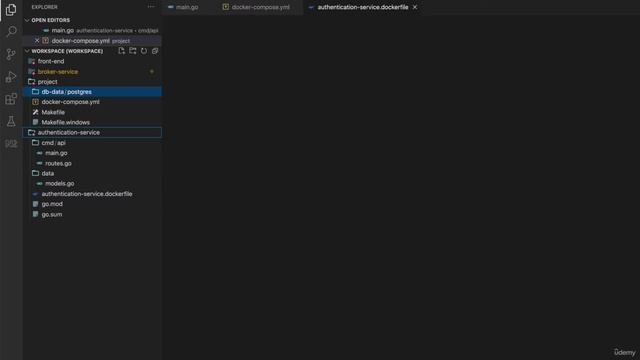This screenshot has height=360, width=640.
Task: Open the Search view icon
Action: click(11, 31)
